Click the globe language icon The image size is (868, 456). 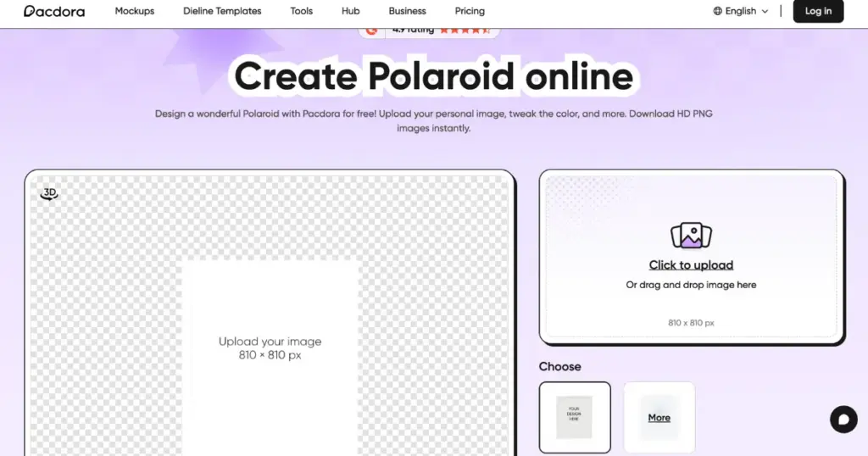click(717, 11)
